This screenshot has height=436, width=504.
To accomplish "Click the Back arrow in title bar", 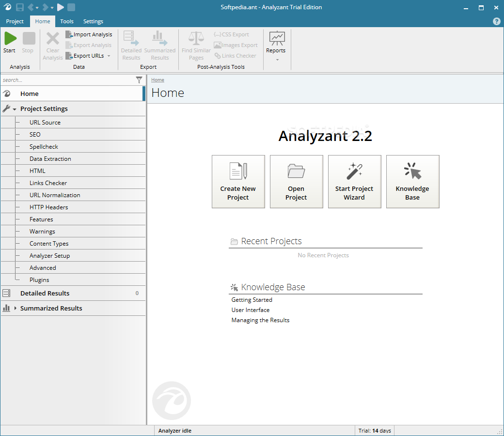I will point(31,7).
